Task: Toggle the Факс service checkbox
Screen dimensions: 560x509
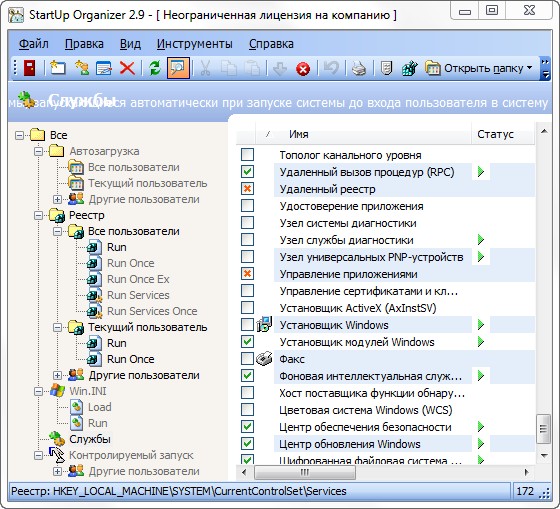Action: [247, 359]
